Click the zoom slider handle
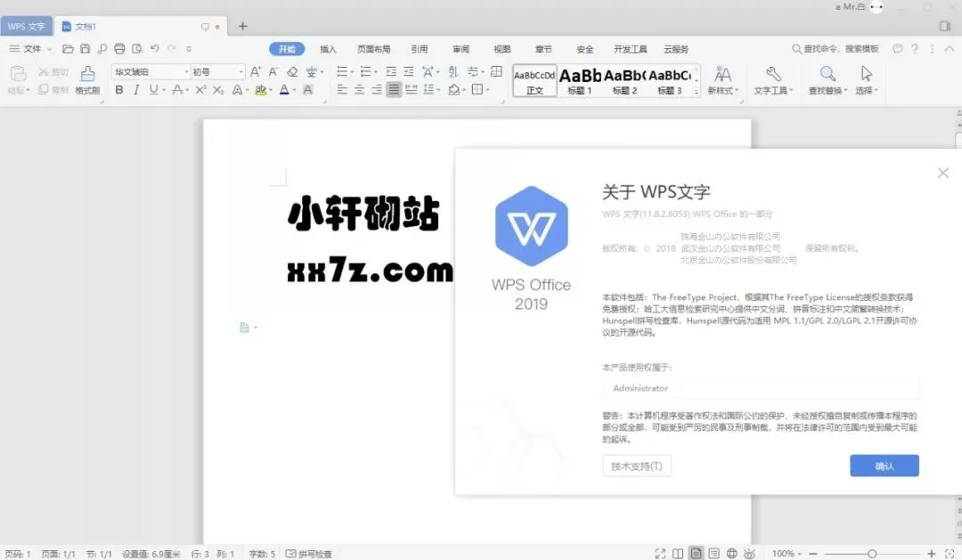 [x=872, y=553]
